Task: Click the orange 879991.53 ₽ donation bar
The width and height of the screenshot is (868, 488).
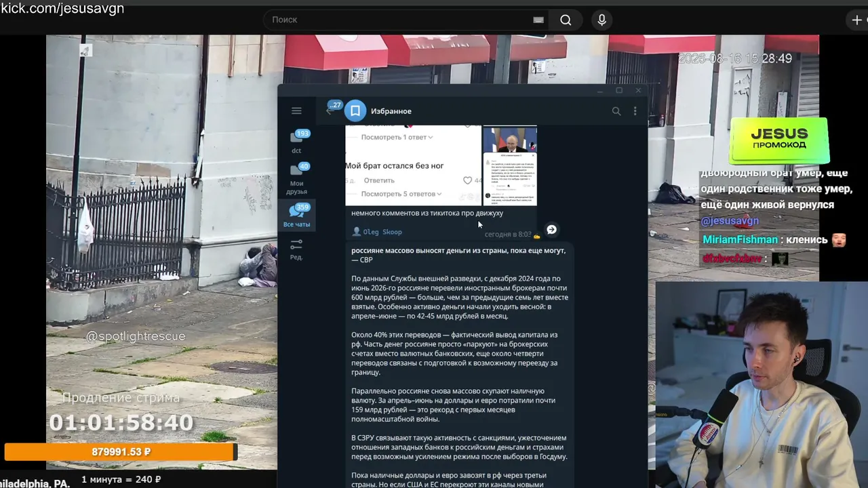Action: [x=121, y=452]
